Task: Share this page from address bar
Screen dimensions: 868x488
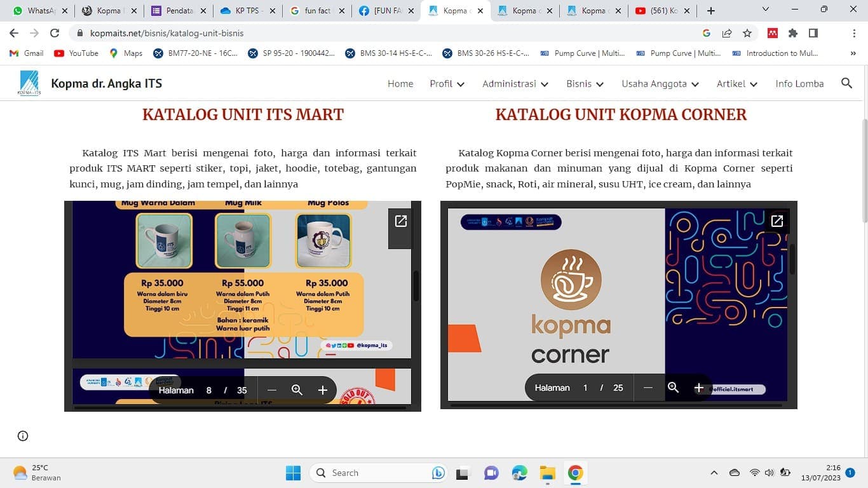Action: pos(727,33)
